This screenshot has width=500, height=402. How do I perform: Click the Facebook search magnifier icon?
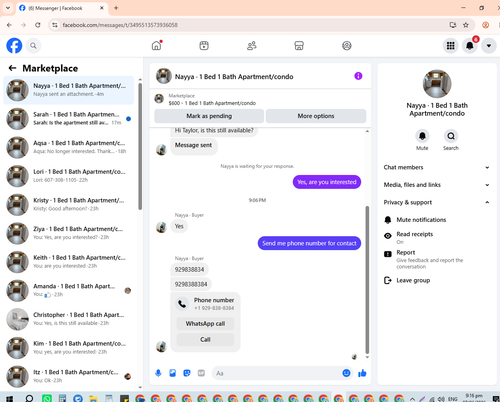(x=33, y=46)
